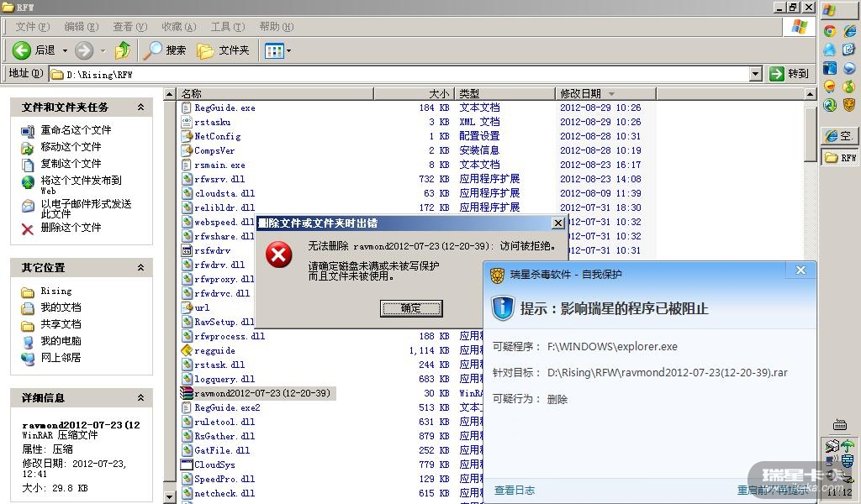Select the cloudsta.dll file

[x=224, y=193]
